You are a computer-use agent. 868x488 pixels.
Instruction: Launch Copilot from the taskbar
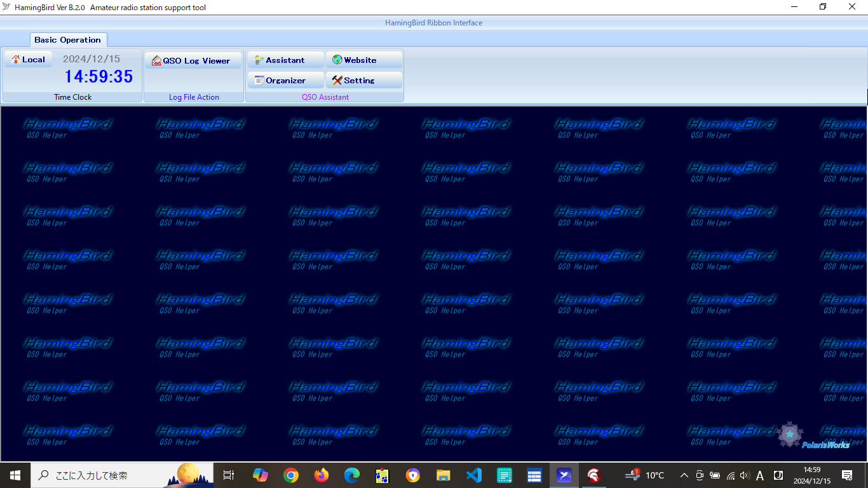pyautogui.click(x=261, y=475)
